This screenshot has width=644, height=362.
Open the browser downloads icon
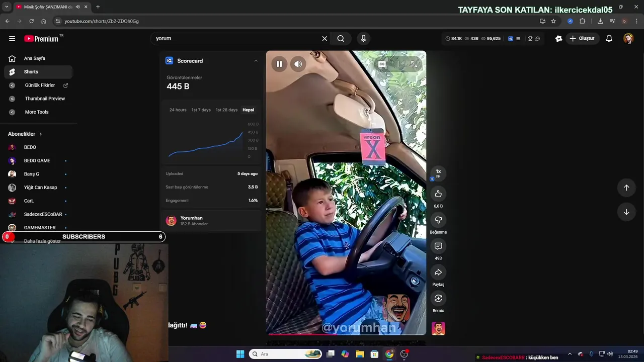600,21
